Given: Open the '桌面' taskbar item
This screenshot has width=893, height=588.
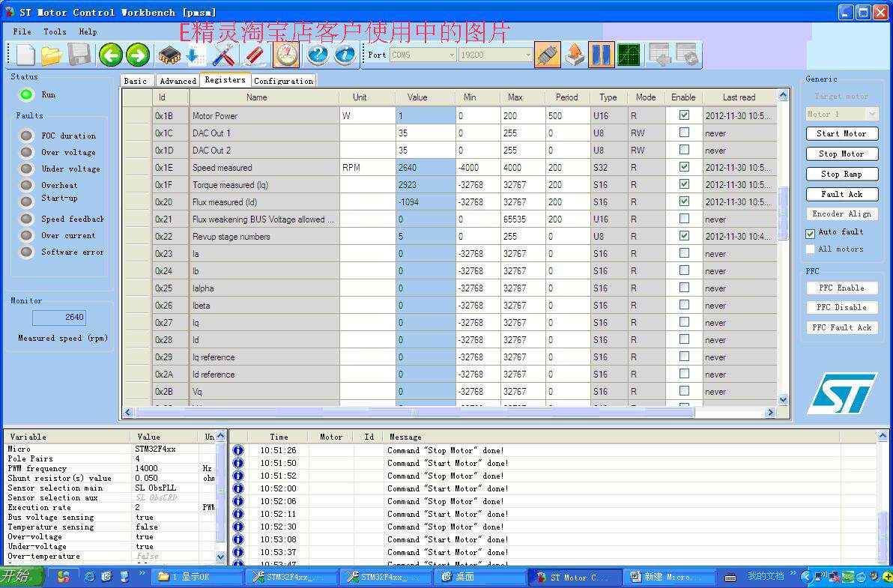Looking at the screenshot, I should pos(480,577).
